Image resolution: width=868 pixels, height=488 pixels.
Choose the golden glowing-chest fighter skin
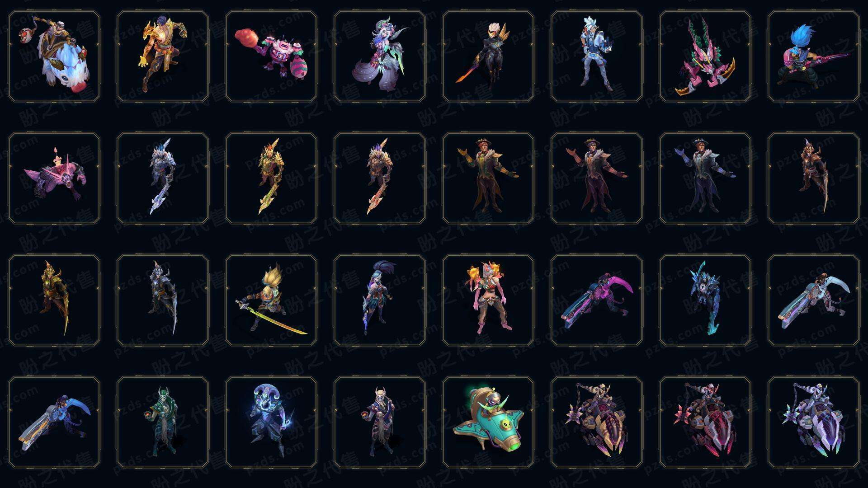pos(163,56)
